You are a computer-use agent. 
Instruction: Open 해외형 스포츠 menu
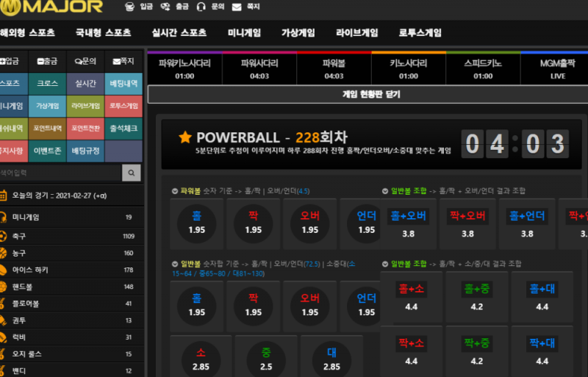tap(27, 33)
